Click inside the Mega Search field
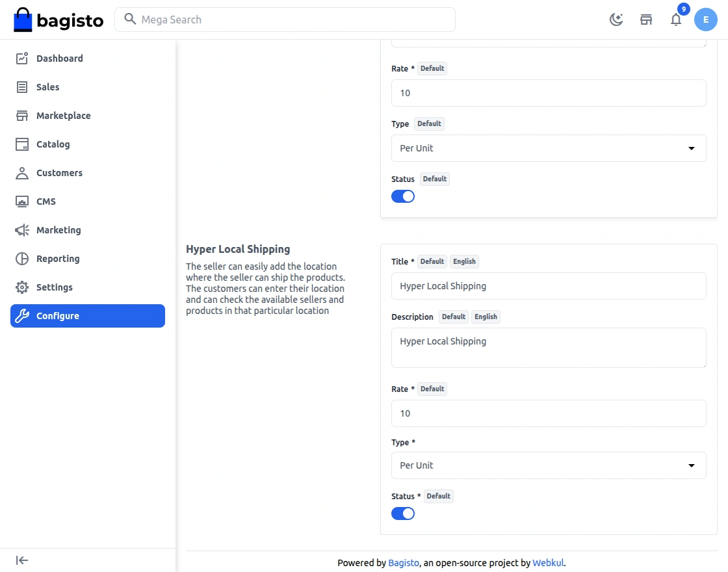Screen dimensions: 728x572 point(285,19)
